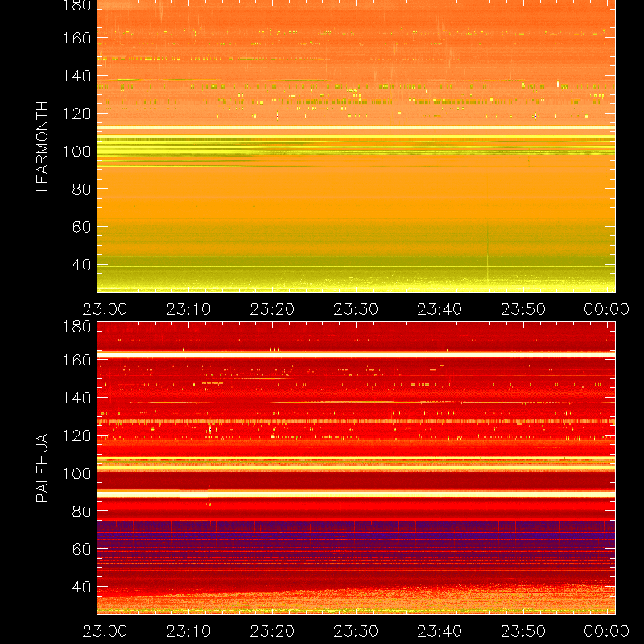The image size is (644, 644).
Task: Choose 23:40 time label under Palehua plot
Action: 440,631
